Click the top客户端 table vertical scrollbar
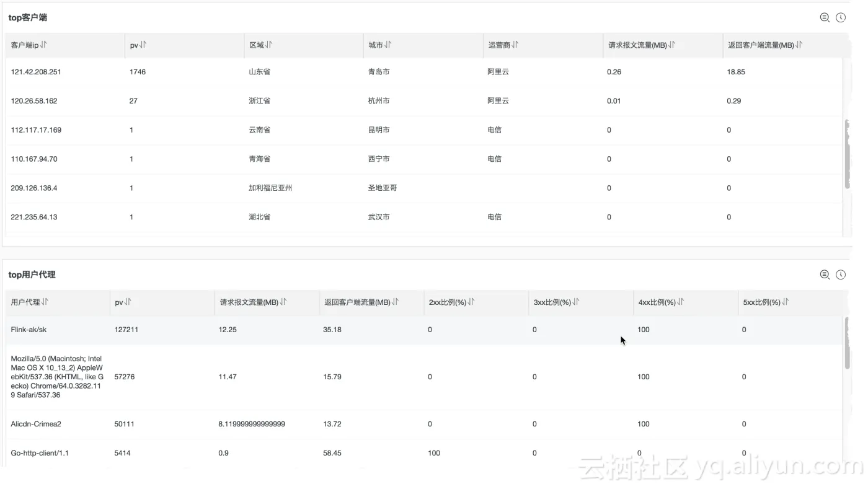 point(847,154)
